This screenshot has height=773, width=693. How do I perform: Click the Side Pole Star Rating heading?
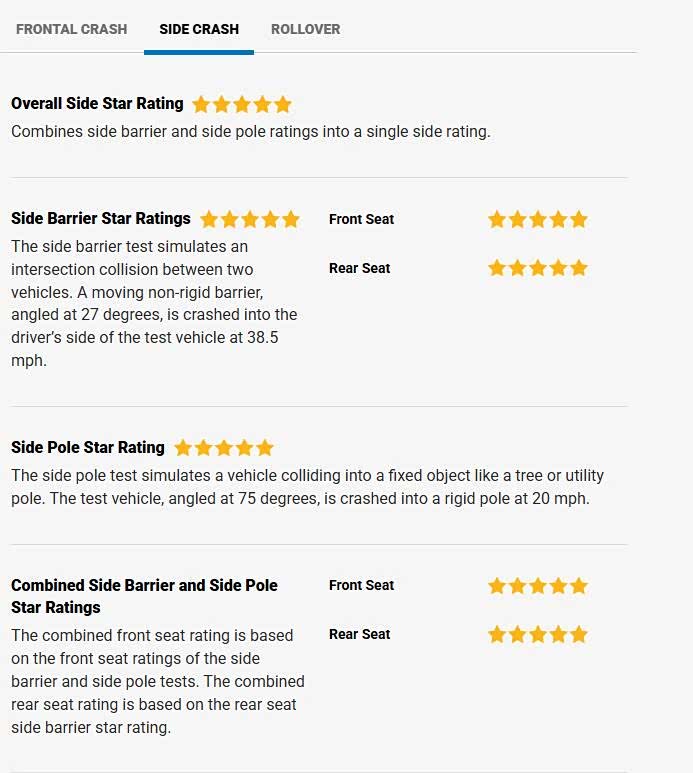[87, 447]
